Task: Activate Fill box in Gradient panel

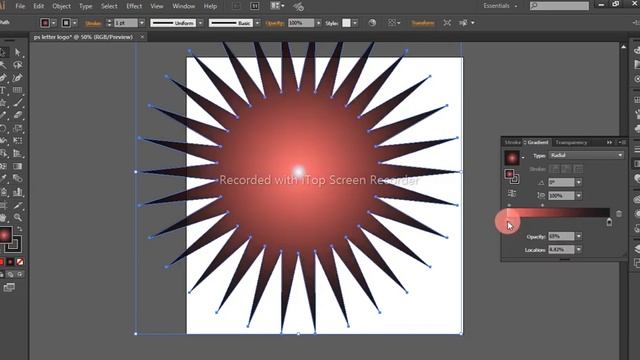Action: coord(509,174)
